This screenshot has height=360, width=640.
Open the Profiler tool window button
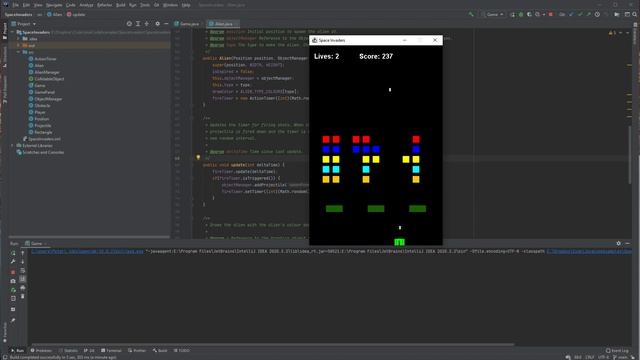tap(137, 351)
